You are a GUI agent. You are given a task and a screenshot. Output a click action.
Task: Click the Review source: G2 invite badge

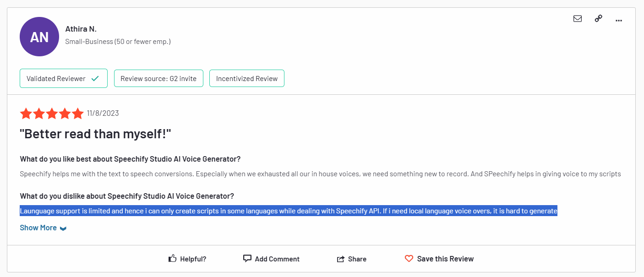click(158, 79)
